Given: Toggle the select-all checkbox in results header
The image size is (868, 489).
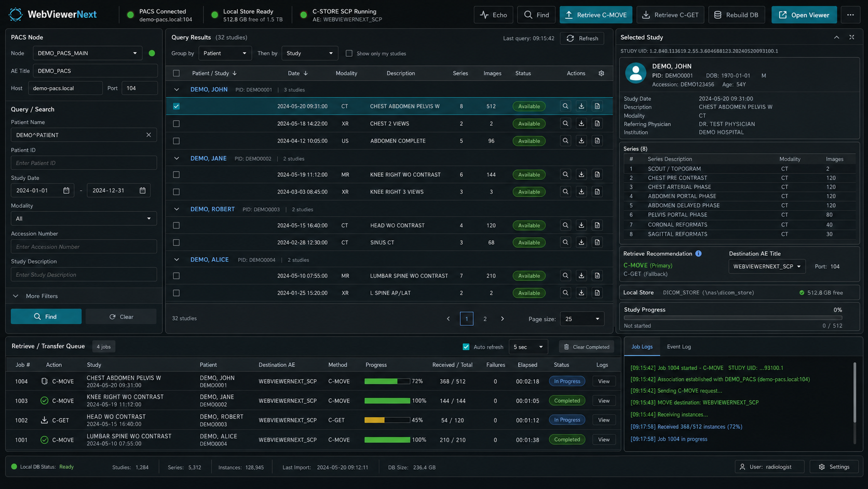Looking at the screenshot, I should (177, 73).
